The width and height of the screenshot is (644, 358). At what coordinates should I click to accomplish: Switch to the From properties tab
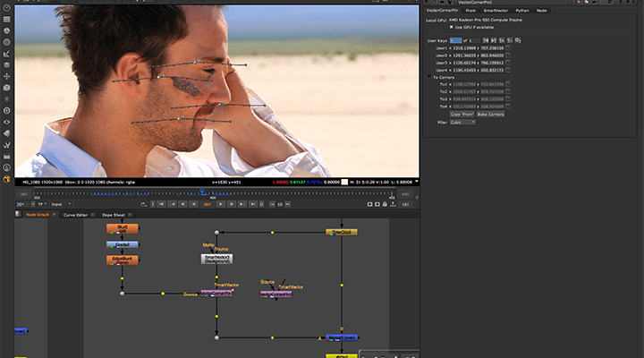pos(470,11)
